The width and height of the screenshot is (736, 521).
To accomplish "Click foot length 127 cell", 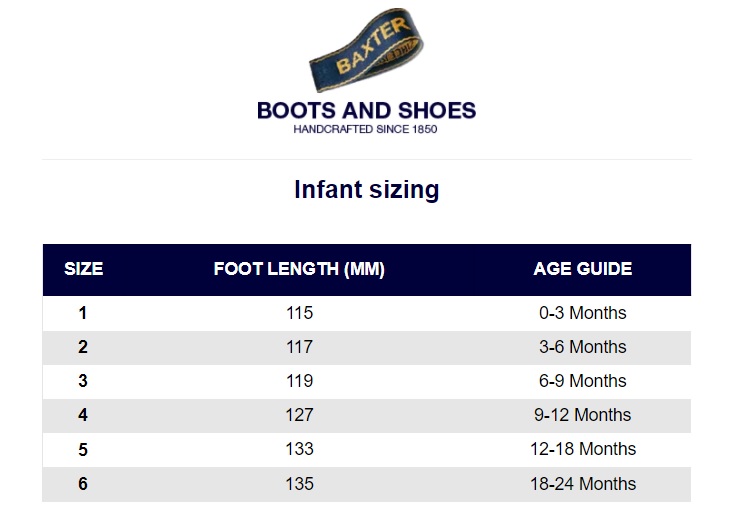I will (299, 415).
